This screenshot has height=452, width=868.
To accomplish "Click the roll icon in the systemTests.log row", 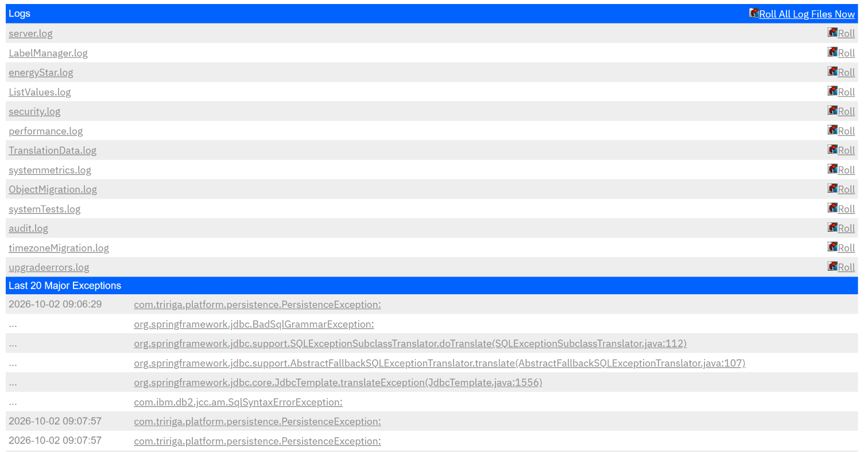I will coord(832,208).
